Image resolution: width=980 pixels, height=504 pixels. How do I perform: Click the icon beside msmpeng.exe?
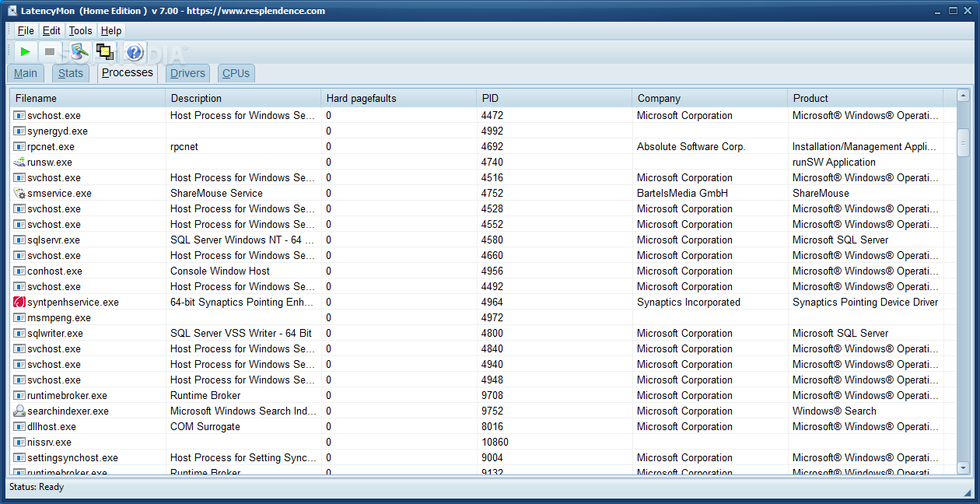[x=19, y=317]
